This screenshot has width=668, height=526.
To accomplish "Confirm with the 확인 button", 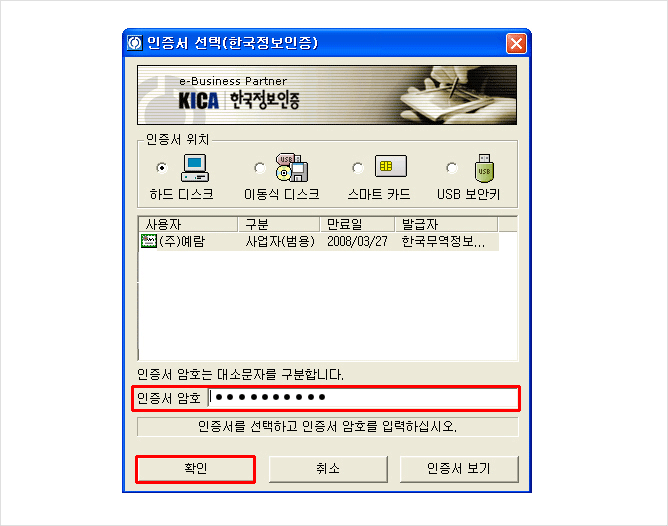I will point(196,469).
